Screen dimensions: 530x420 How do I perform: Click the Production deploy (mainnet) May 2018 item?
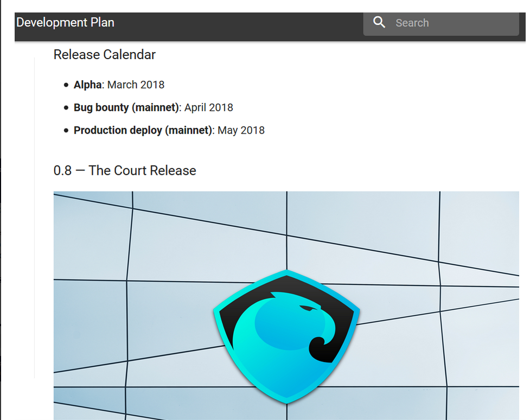click(x=169, y=130)
